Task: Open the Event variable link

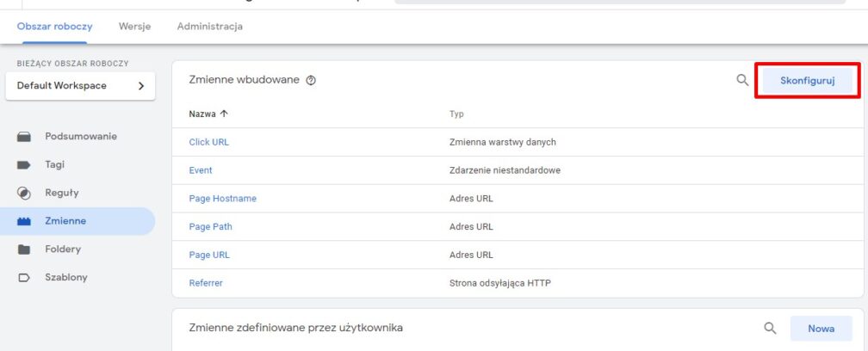Action: tap(201, 170)
